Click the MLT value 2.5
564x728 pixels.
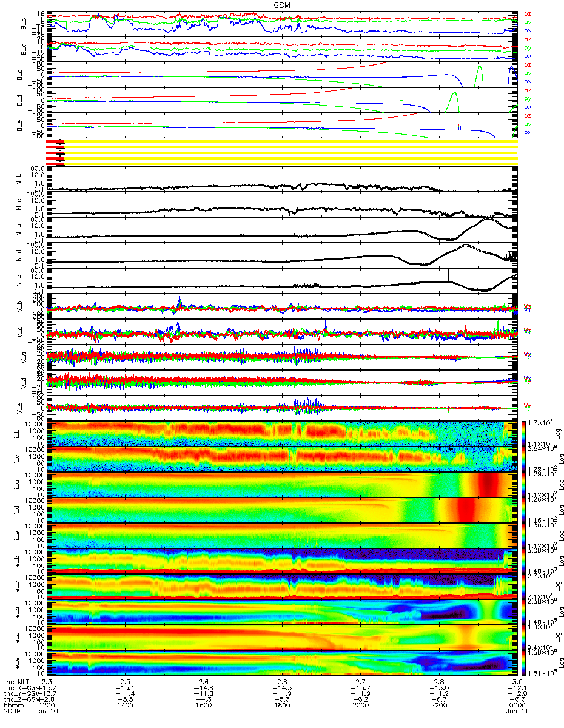125,683
